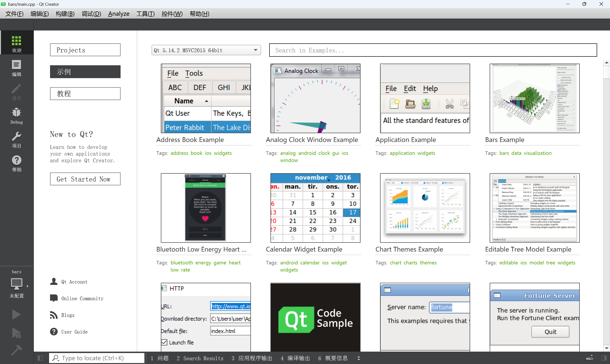Select the 示例 Examples button

pyautogui.click(x=85, y=72)
